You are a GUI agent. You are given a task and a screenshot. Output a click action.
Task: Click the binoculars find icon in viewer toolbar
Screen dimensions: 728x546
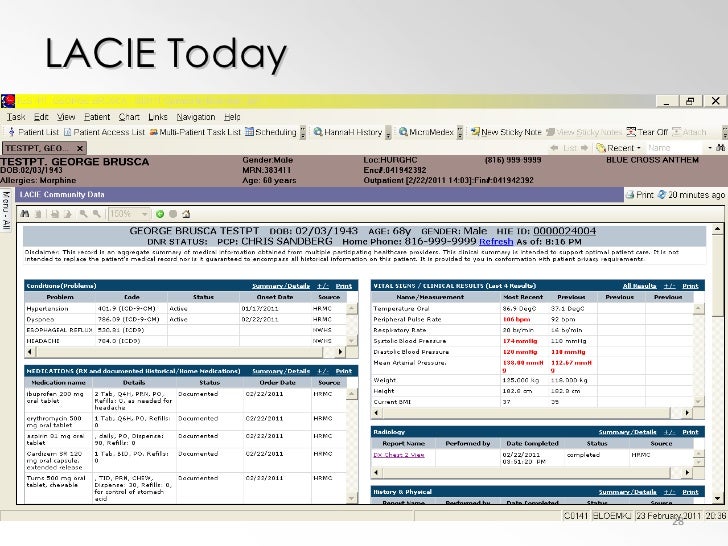pos(25,214)
